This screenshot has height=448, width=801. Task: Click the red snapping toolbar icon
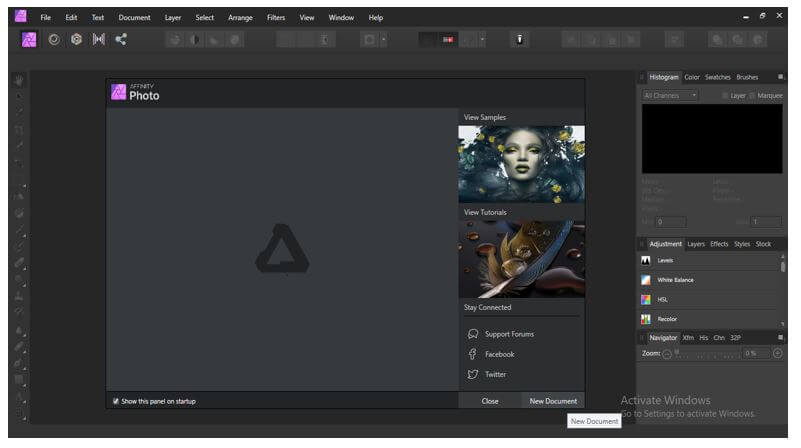(448, 39)
